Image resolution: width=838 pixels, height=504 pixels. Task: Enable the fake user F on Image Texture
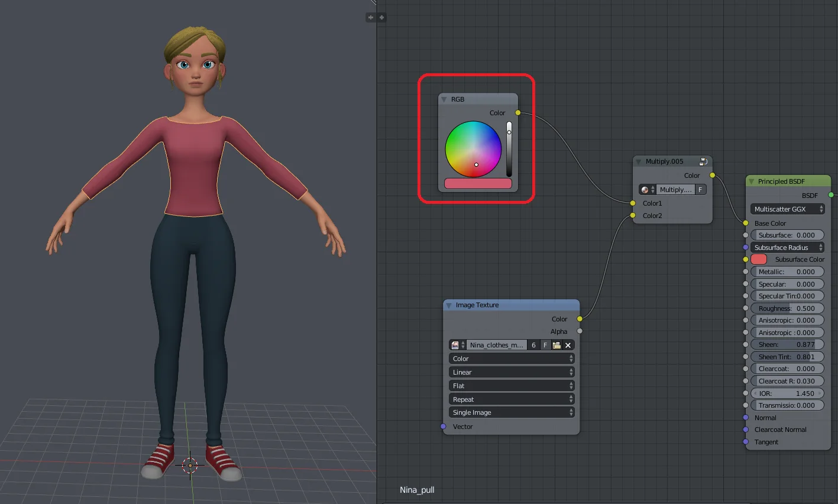(544, 344)
